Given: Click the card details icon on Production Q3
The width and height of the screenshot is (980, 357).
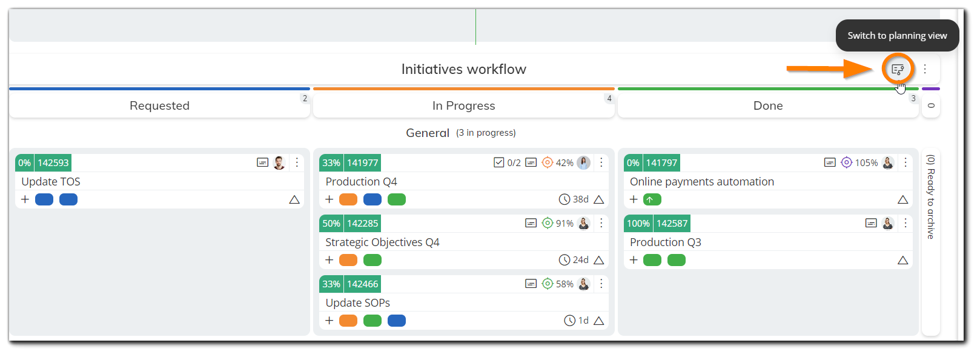Looking at the screenshot, I should [870, 223].
